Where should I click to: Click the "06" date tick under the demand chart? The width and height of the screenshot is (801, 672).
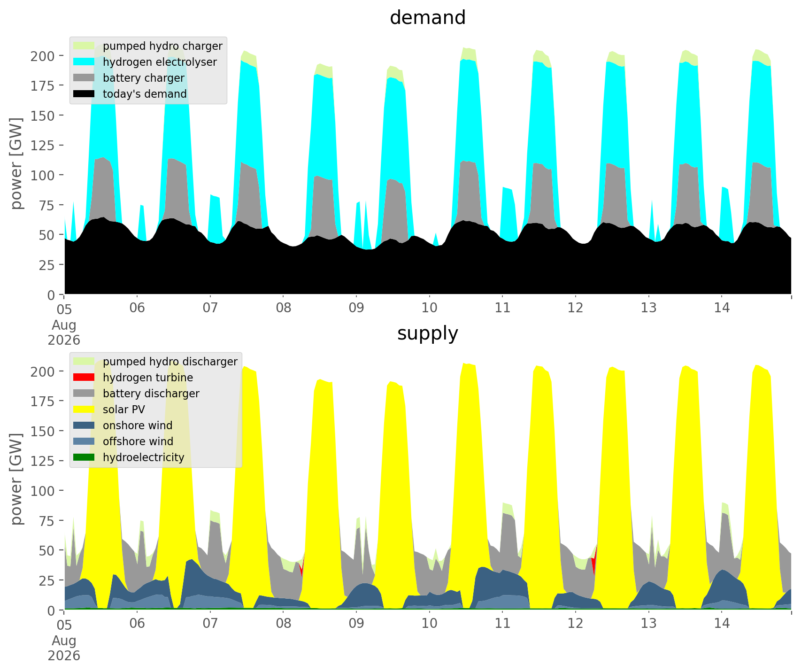click(137, 309)
